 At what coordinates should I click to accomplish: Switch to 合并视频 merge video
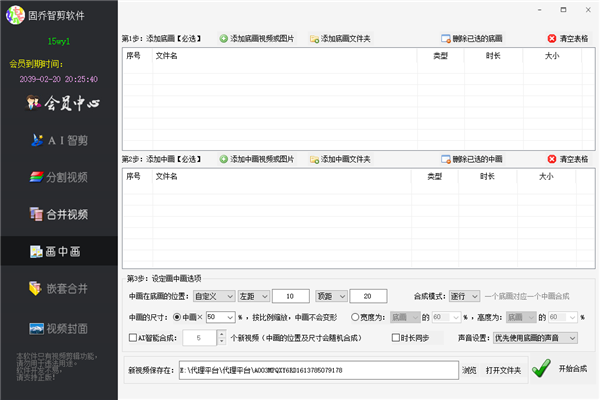(59, 214)
